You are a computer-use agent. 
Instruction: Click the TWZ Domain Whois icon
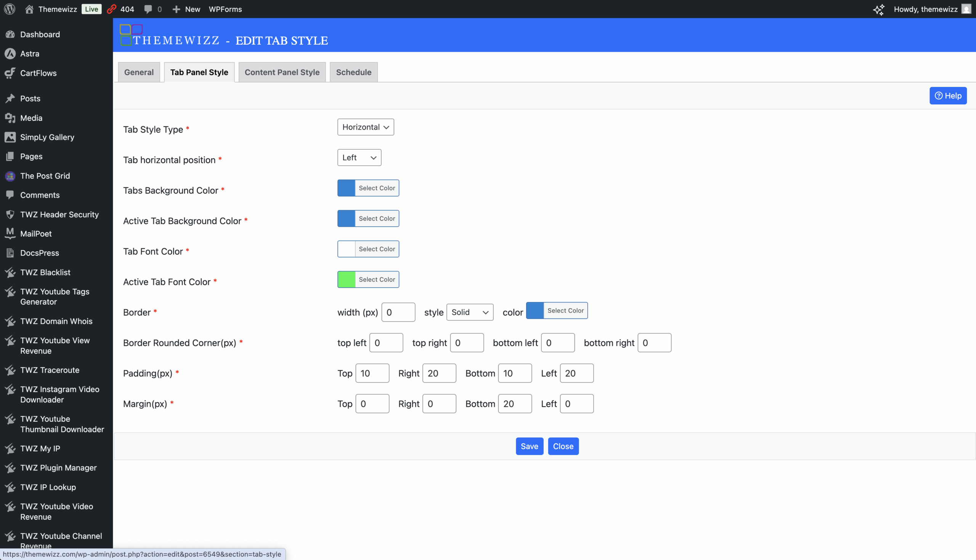point(10,321)
